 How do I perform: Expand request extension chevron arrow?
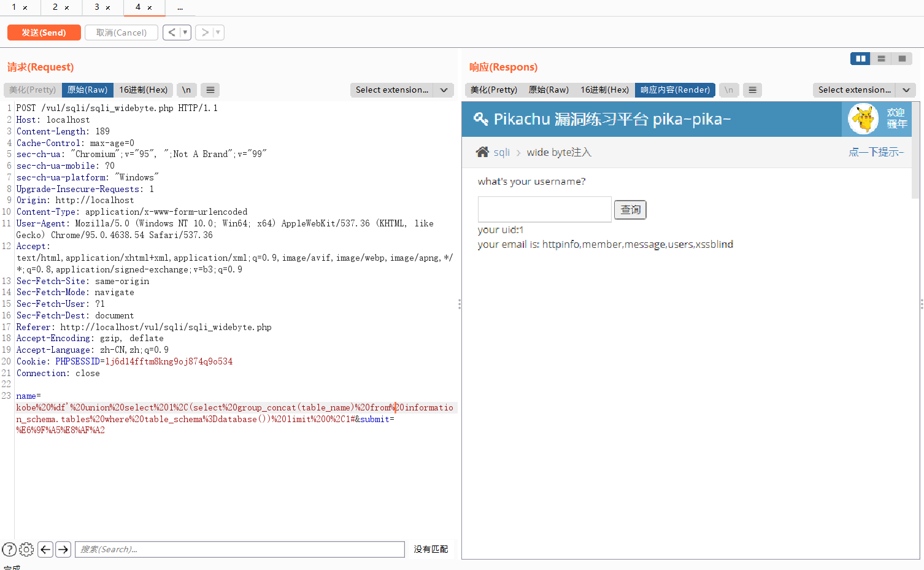[444, 90]
